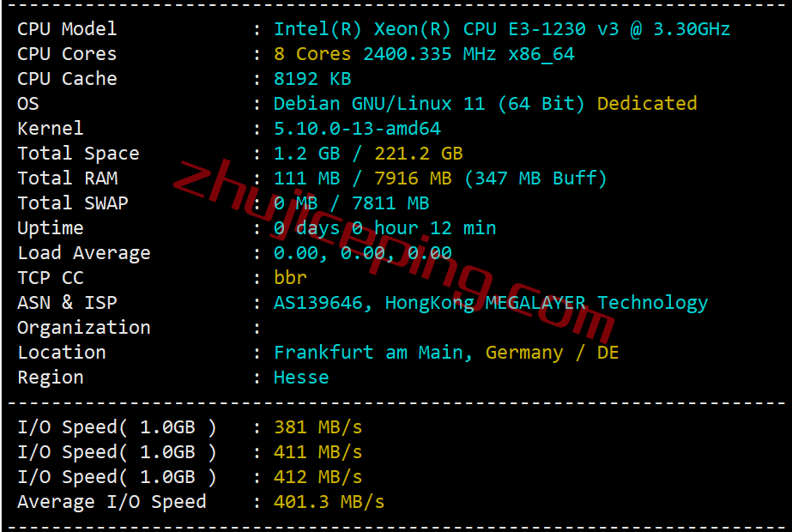The image size is (792, 532).
Task: Click the total disk size 221.2 GB
Action: [418, 153]
